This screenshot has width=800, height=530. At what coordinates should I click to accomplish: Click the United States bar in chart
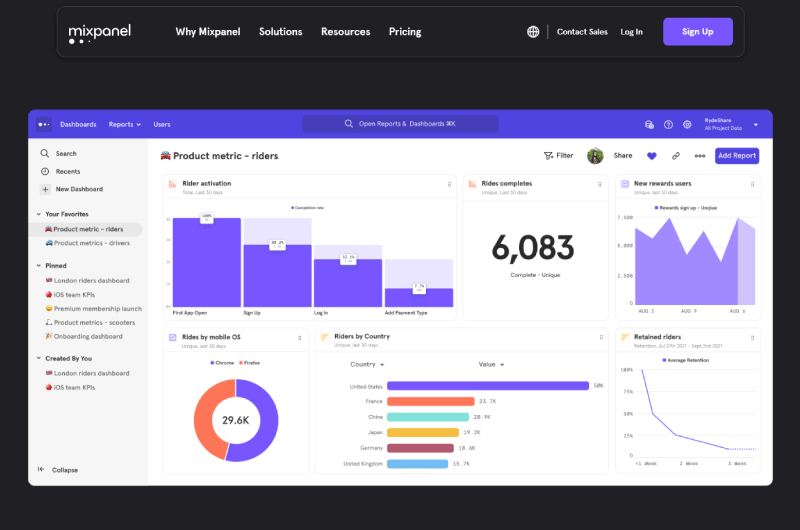[488, 386]
